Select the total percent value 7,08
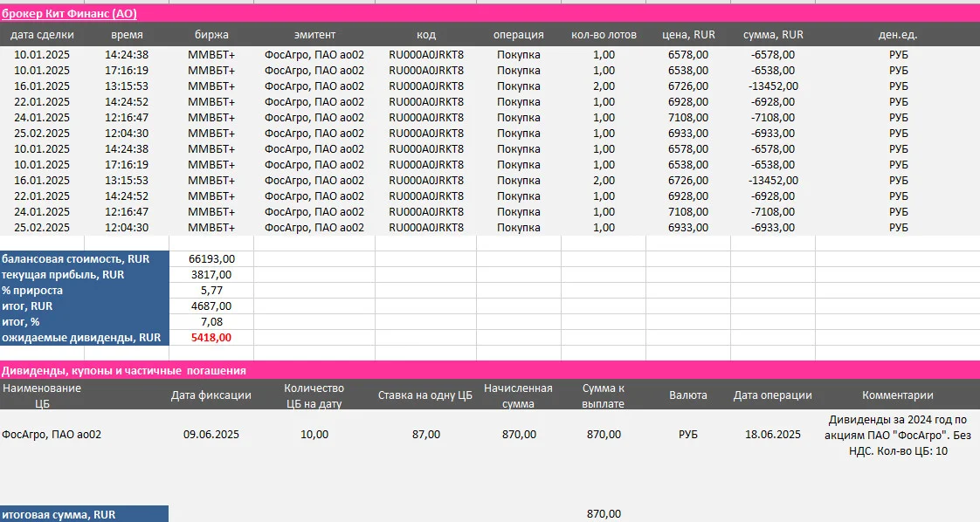 point(211,321)
